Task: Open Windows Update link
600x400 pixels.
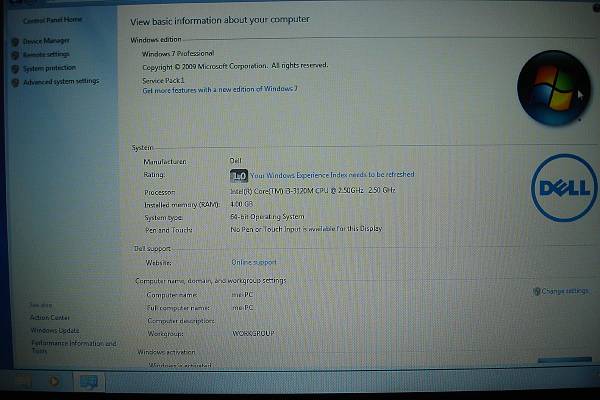Action: coord(55,330)
